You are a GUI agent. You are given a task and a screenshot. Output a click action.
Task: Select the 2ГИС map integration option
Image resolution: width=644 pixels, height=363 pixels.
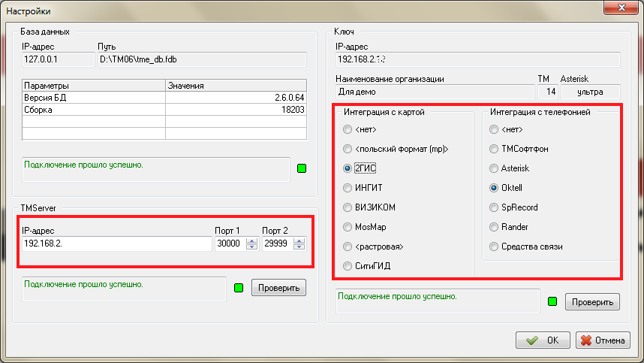pos(348,168)
